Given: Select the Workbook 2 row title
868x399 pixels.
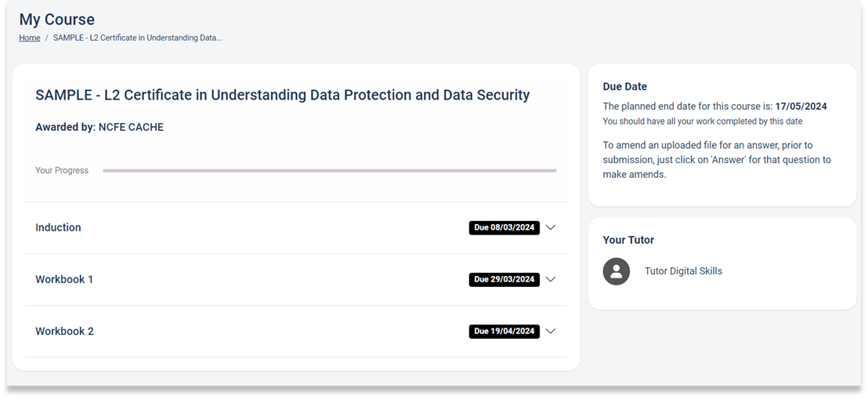Looking at the screenshot, I should pyautogui.click(x=65, y=332).
